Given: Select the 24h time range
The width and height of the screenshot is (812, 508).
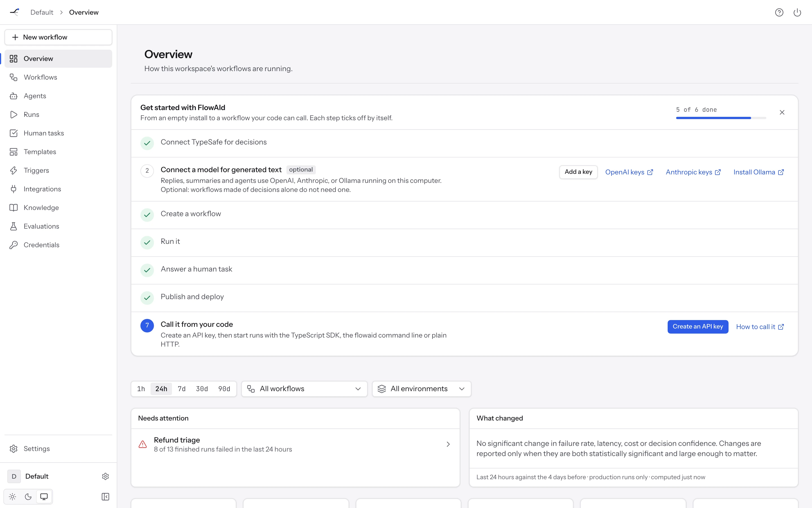Looking at the screenshot, I should point(161,389).
